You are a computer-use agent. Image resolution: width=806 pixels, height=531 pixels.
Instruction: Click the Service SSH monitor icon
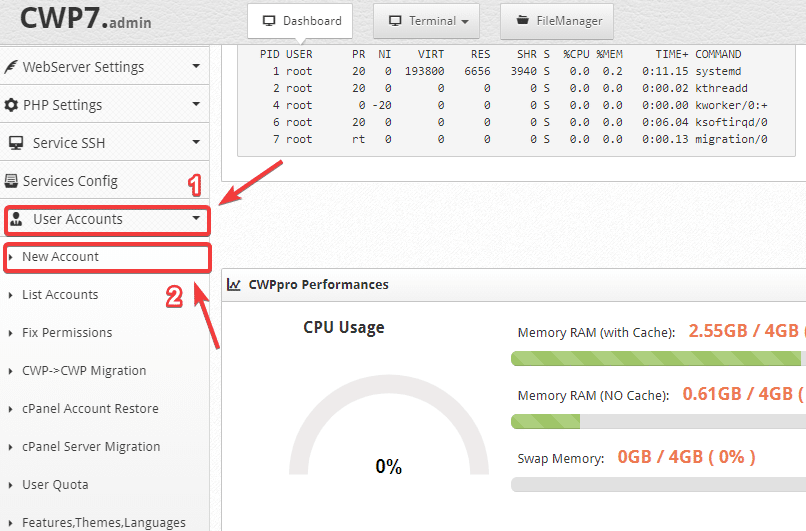point(15,143)
